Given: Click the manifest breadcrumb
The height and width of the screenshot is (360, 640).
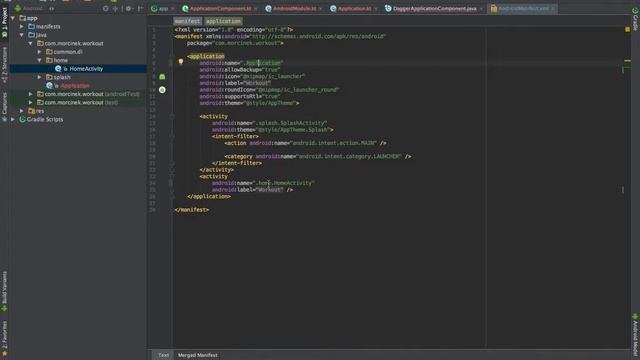Looking at the screenshot, I should point(187,21).
